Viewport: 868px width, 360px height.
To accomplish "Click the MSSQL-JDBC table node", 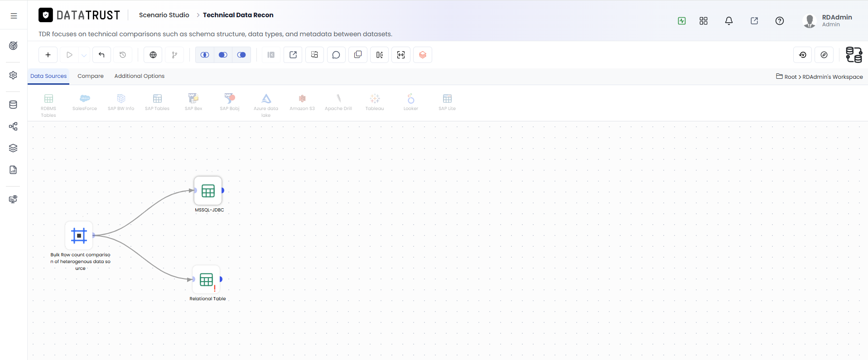I will point(208,191).
